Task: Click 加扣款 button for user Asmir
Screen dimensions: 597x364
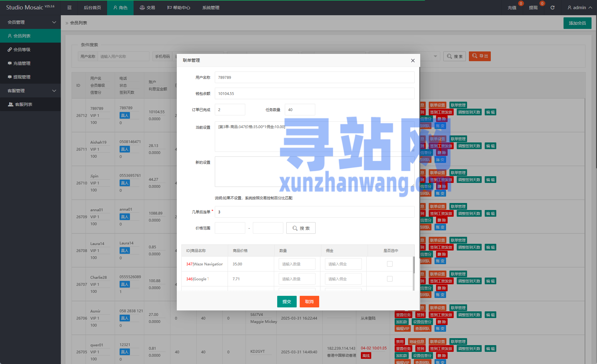Action: click(402, 322)
